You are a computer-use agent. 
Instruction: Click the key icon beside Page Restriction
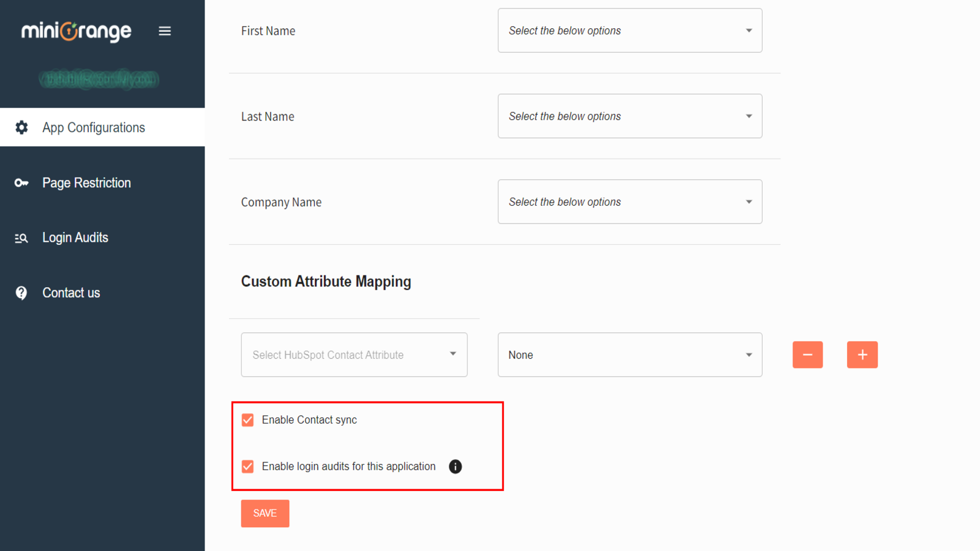point(21,182)
